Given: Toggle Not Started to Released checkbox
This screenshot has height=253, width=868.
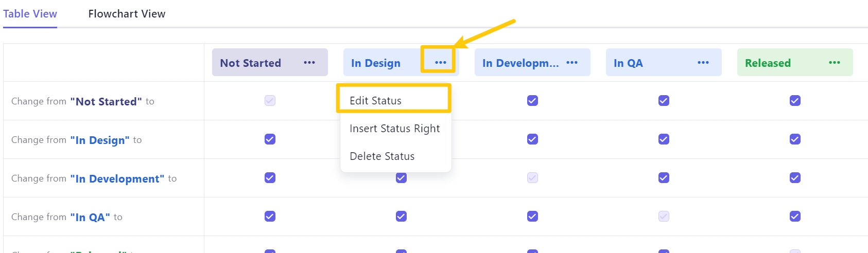Looking at the screenshot, I should pos(795,101).
